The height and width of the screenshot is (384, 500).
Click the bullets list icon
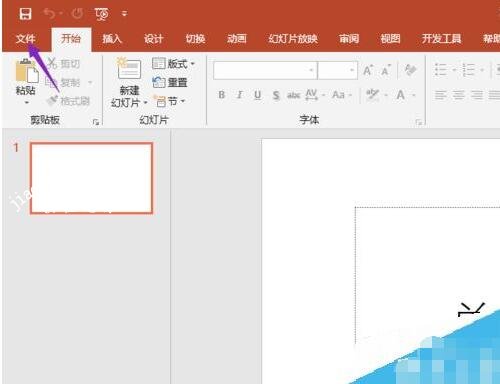[x=441, y=70]
